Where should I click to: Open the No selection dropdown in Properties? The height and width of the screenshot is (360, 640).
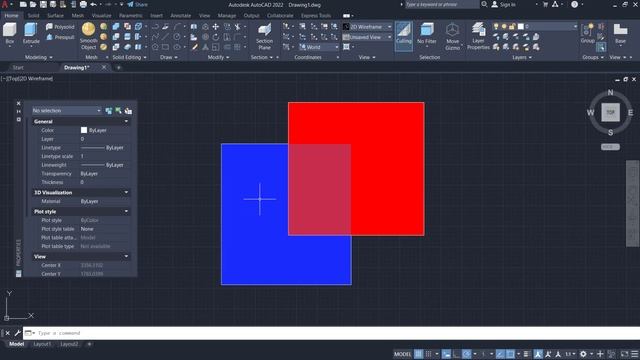click(x=67, y=111)
